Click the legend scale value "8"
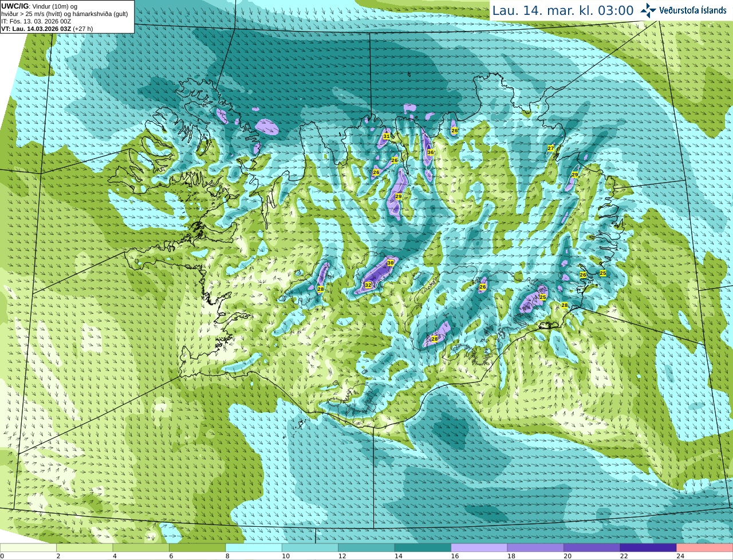This screenshot has height=560, width=733. tap(227, 556)
